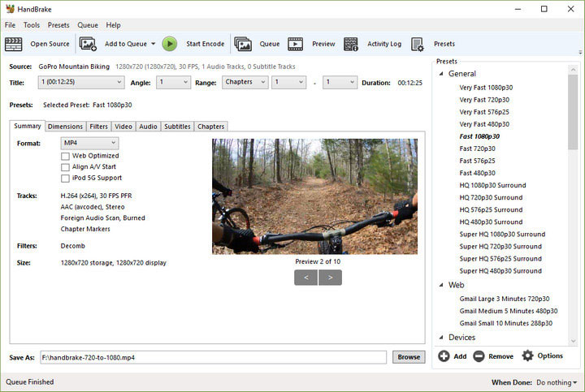Click the Remove preset minus icon
The image size is (585, 392).
pos(479,356)
